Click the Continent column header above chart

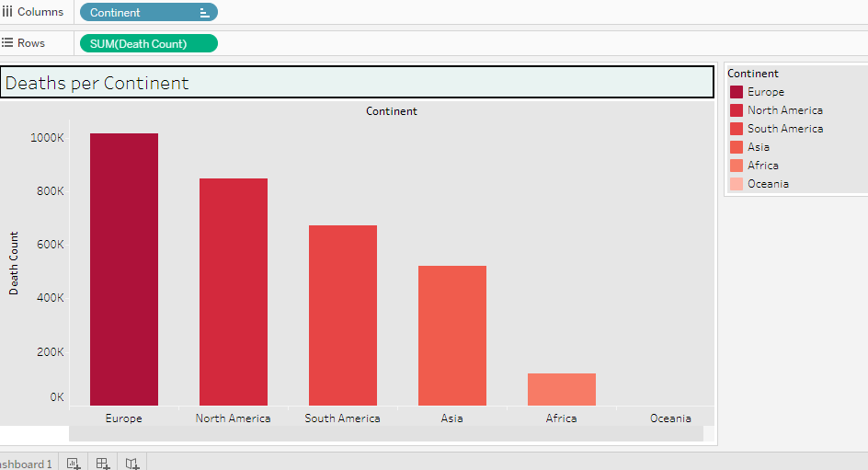[x=392, y=111]
